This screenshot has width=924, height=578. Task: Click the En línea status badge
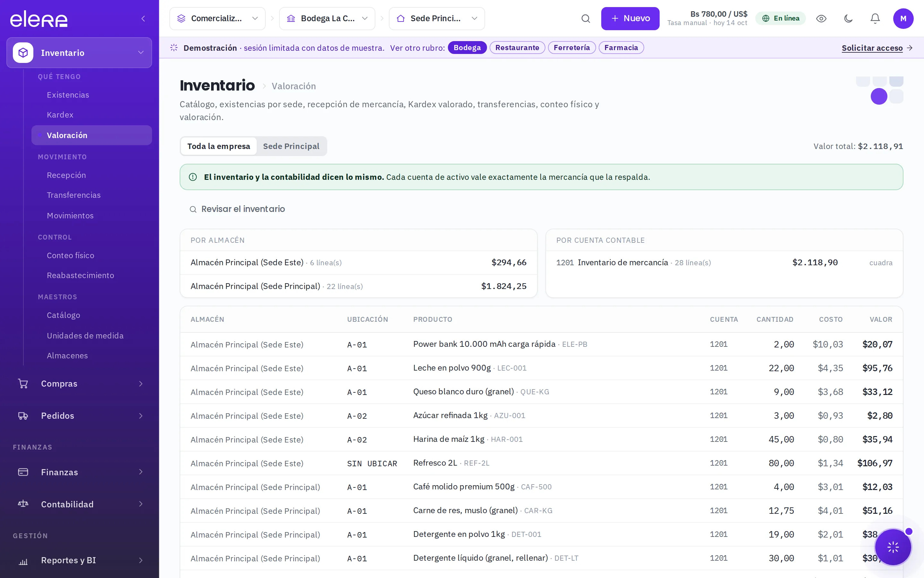(781, 18)
